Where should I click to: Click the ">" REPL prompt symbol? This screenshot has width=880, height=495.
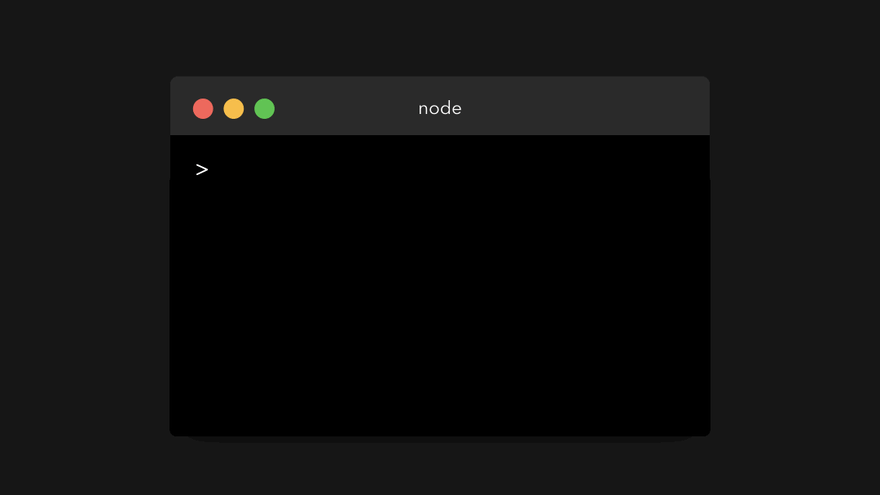click(x=202, y=169)
